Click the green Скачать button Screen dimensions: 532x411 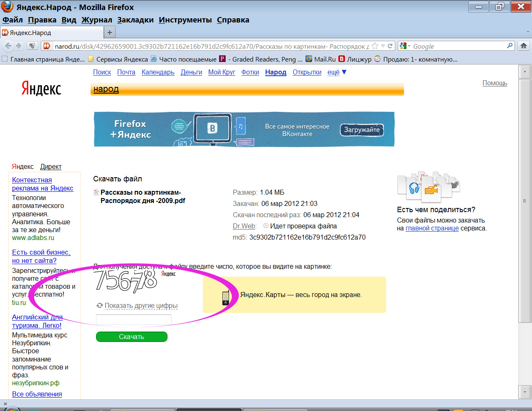132,337
